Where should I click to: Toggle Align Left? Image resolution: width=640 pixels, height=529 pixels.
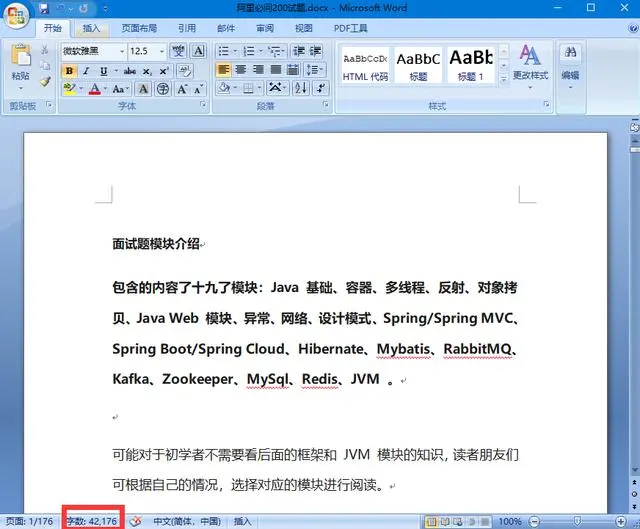[x=223, y=70]
